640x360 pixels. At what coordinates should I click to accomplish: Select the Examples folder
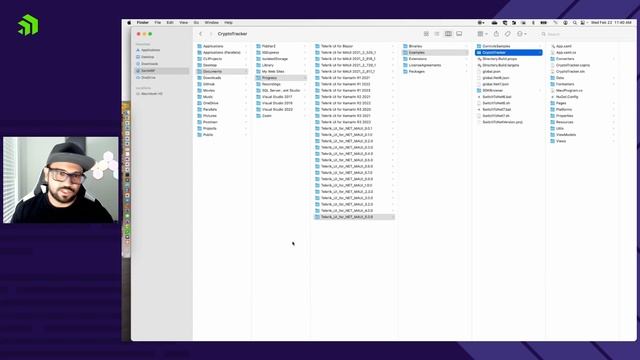pyautogui.click(x=435, y=53)
